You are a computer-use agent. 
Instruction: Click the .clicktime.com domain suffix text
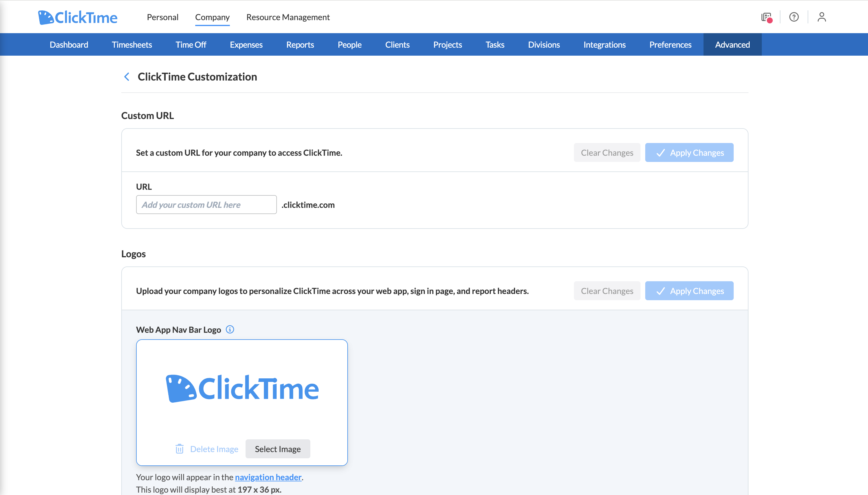point(308,205)
